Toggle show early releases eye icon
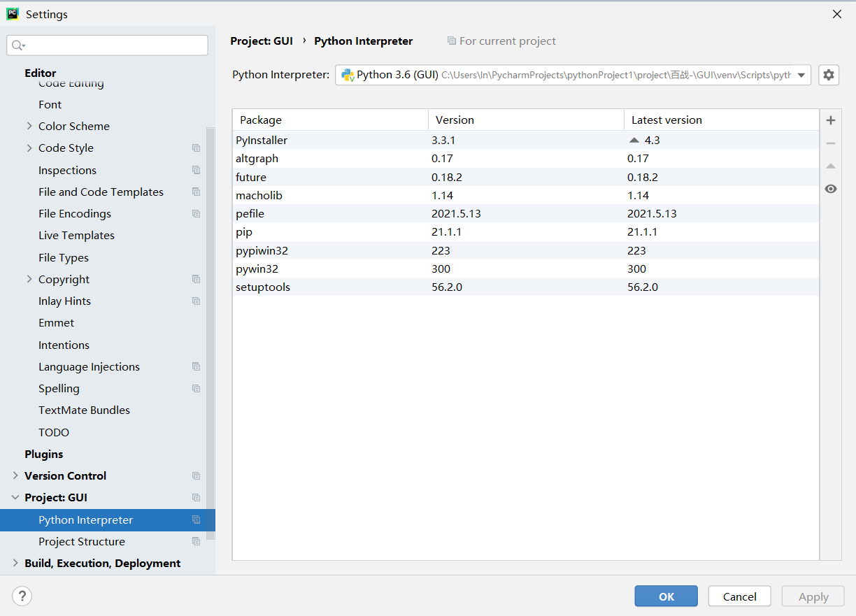856x616 pixels. click(830, 189)
